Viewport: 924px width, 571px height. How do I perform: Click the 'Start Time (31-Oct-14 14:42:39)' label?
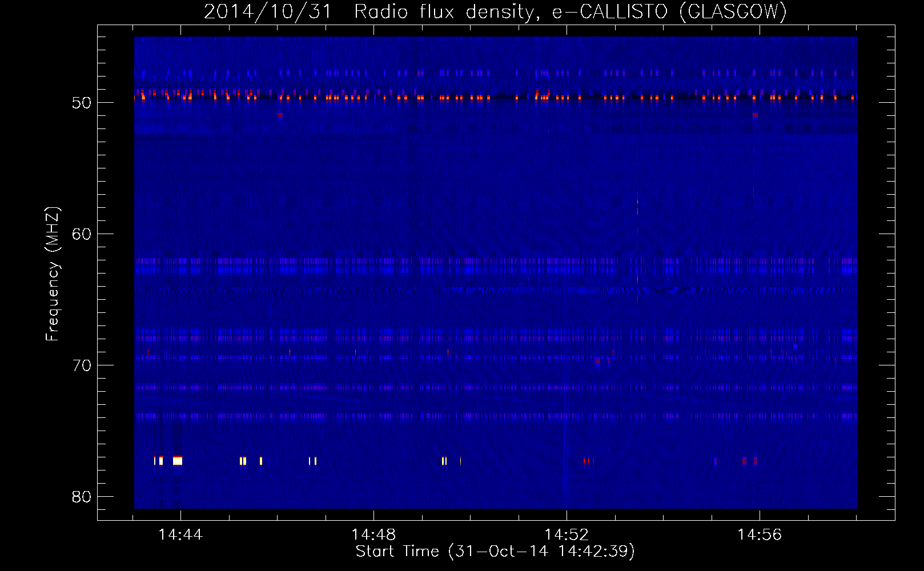tap(495, 552)
